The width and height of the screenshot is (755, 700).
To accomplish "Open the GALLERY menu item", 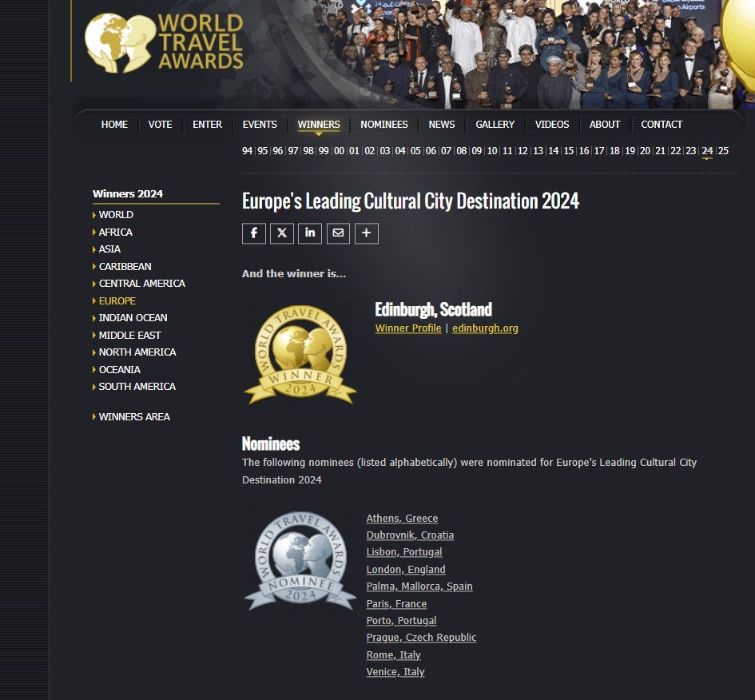I will pyautogui.click(x=495, y=124).
